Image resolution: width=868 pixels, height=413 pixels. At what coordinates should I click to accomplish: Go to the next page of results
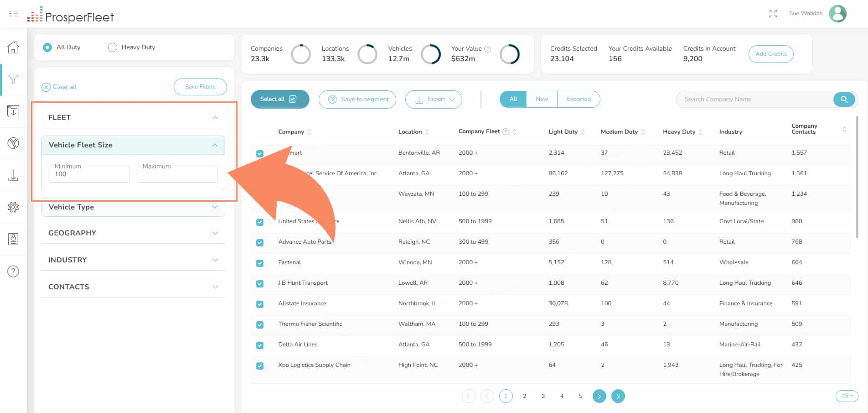[x=599, y=396]
